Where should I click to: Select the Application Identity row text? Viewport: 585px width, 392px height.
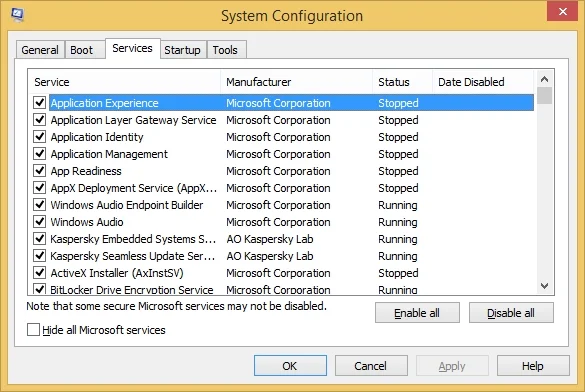point(97,137)
